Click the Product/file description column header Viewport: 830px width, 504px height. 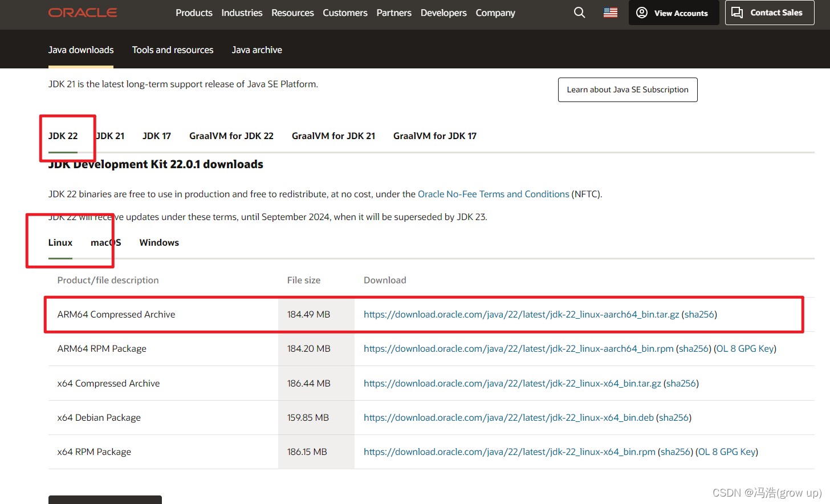(108, 280)
